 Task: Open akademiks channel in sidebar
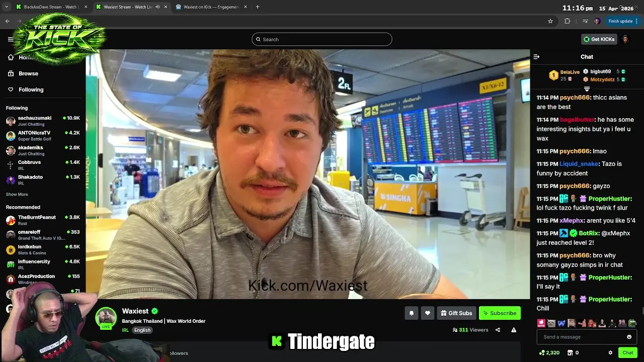pyautogui.click(x=43, y=150)
